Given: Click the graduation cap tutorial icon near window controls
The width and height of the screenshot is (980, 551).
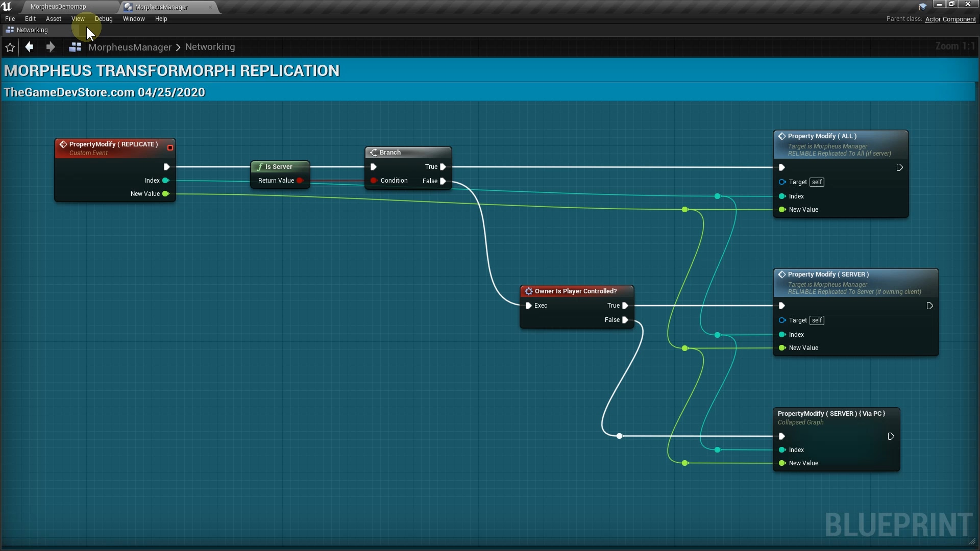Looking at the screenshot, I should pos(923,6).
